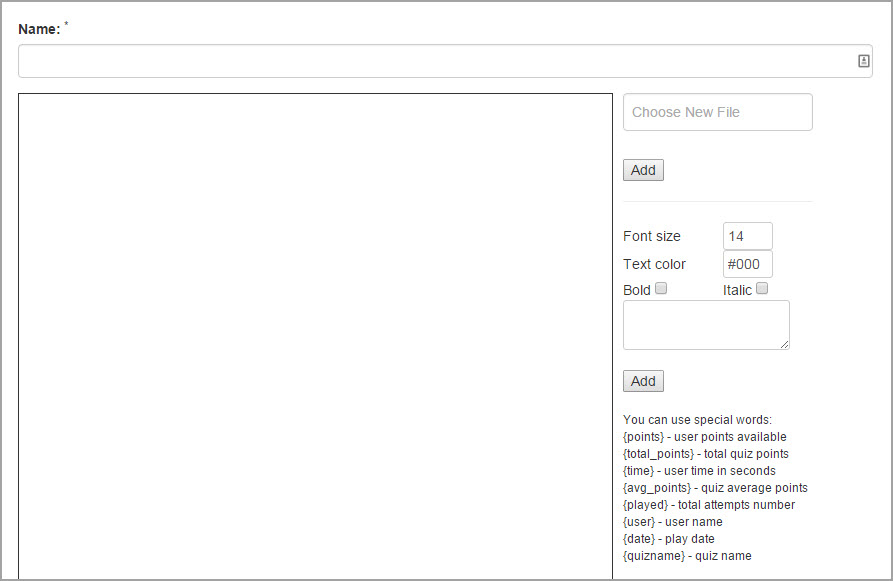
Task: Focus the Name text input
Action: tap(445, 61)
